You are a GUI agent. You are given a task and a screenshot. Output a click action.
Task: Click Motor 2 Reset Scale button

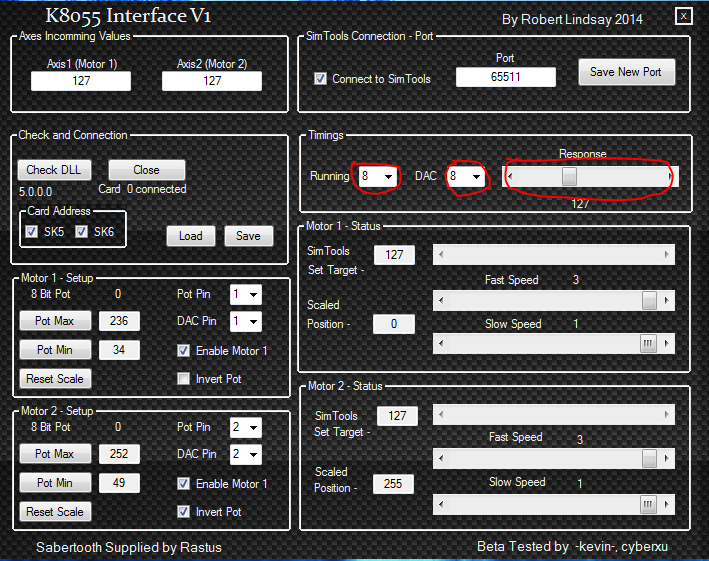[x=55, y=512]
